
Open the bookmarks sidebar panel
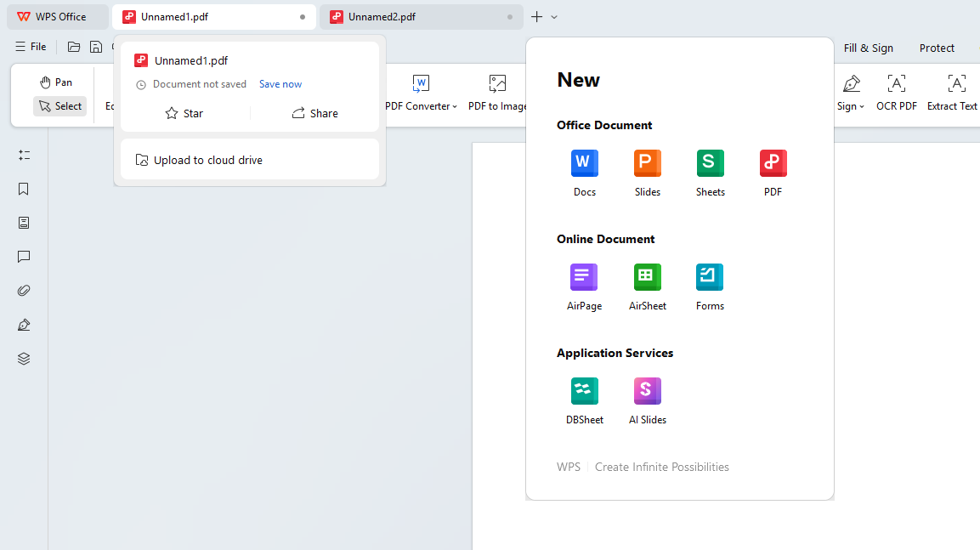coord(24,189)
